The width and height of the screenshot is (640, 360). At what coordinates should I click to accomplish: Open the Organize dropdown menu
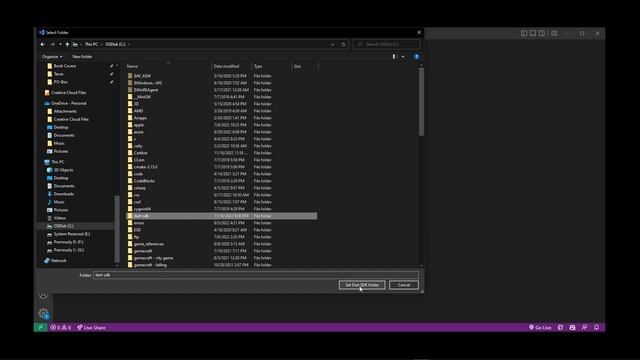coord(52,57)
